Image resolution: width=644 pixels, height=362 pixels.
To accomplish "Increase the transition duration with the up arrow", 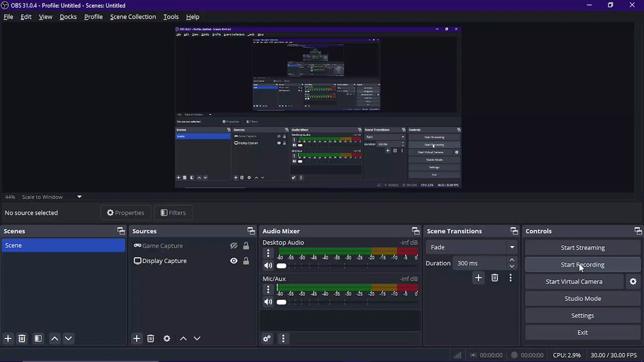I will point(512,260).
